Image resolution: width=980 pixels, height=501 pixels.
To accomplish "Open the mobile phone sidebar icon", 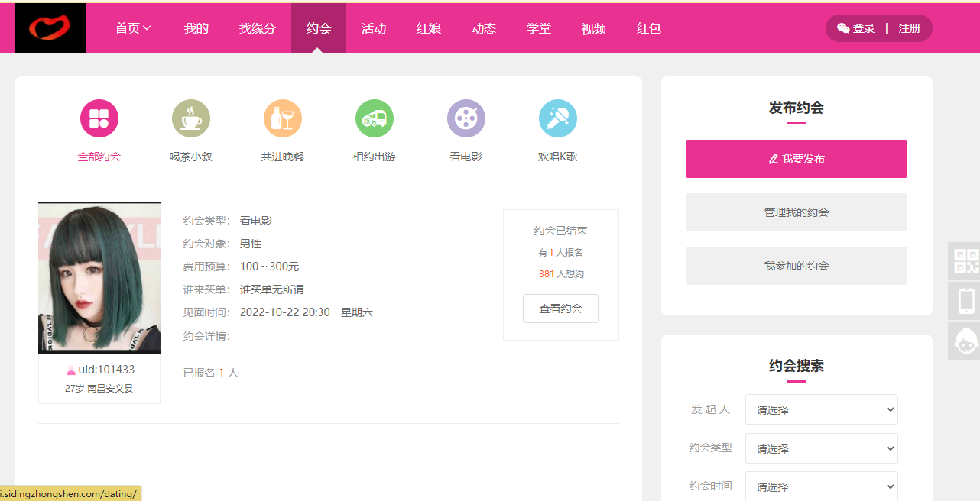I will [x=966, y=301].
